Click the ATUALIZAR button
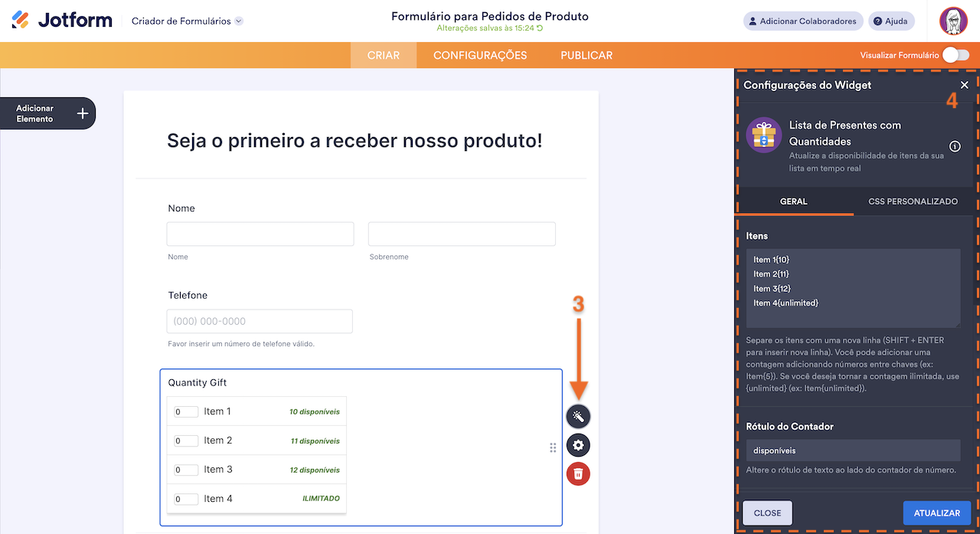The width and height of the screenshot is (980, 534). (x=937, y=513)
